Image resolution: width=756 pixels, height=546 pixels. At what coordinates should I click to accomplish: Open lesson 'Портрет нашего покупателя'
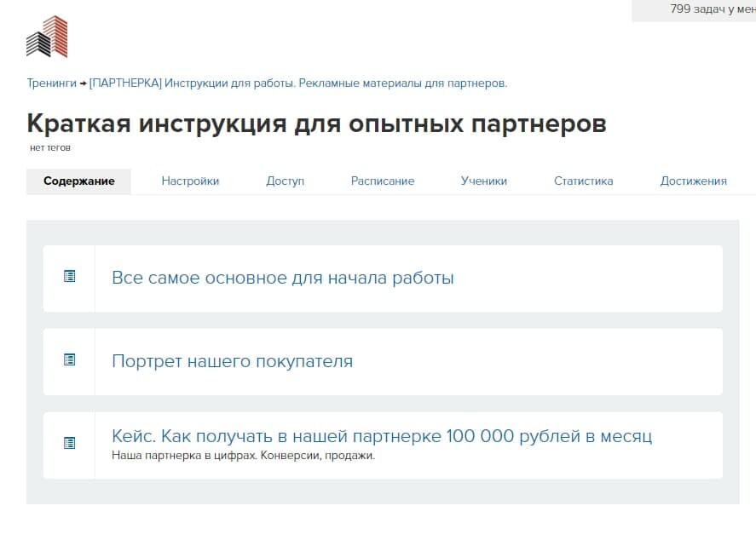tap(232, 361)
